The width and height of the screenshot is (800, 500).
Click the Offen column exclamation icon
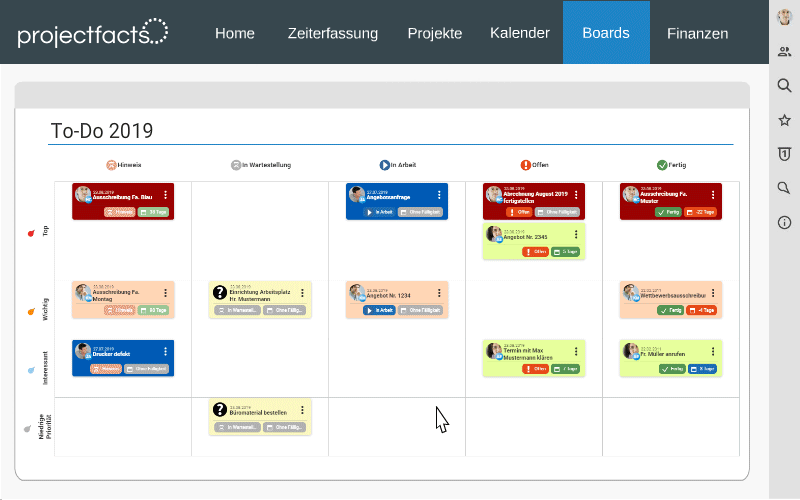tap(526, 165)
